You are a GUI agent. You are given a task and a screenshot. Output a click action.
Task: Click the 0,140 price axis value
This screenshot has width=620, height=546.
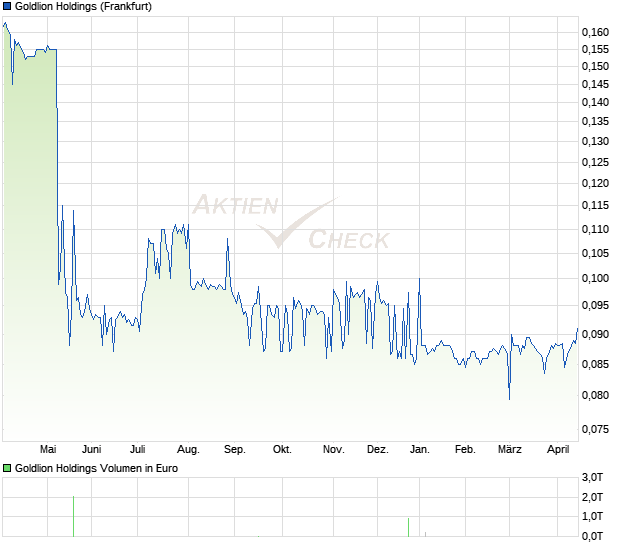click(x=595, y=102)
